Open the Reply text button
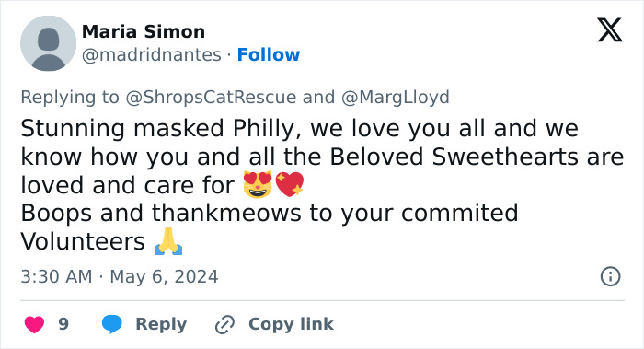Viewport: 644px width, 349px height. [x=161, y=324]
